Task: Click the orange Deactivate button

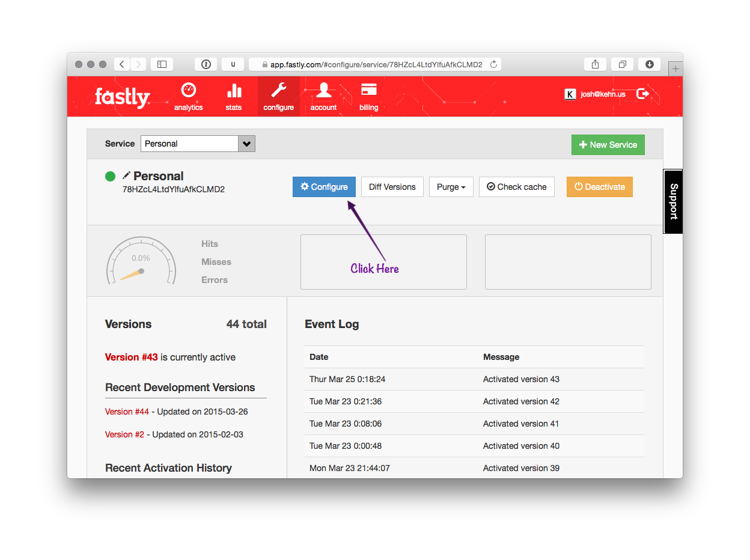Action: click(600, 187)
